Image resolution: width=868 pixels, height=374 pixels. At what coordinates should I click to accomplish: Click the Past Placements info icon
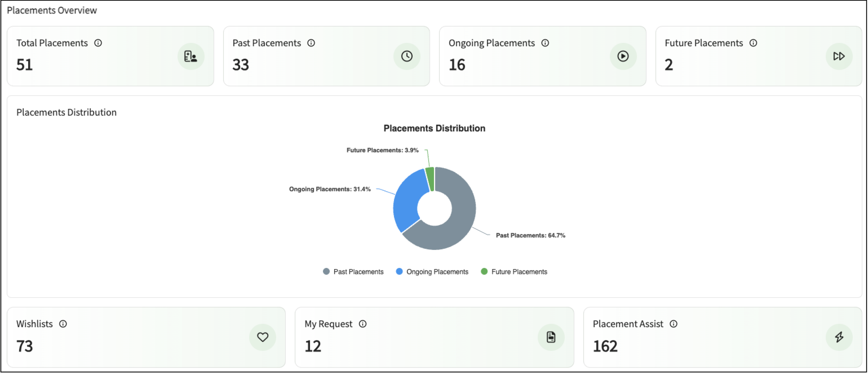[311, 43]
